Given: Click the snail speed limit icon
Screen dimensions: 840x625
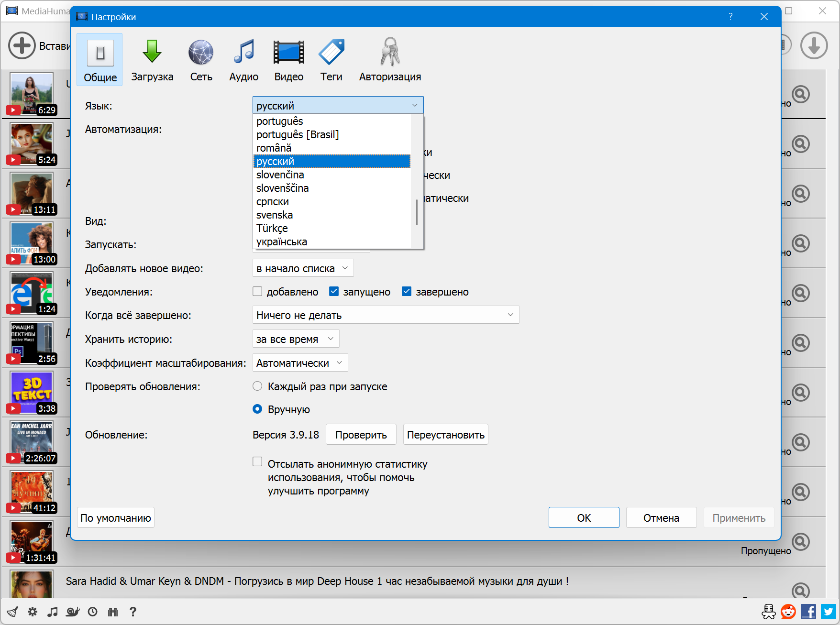Looking at the screenshot, I should [x=73, y=612].
